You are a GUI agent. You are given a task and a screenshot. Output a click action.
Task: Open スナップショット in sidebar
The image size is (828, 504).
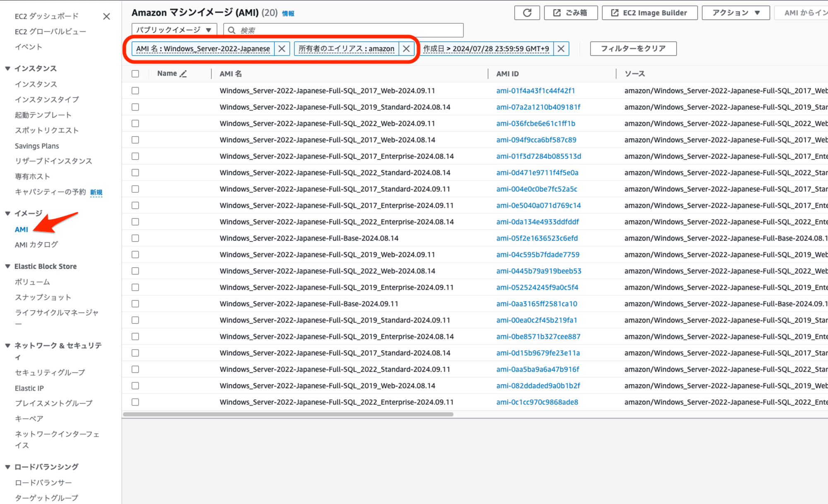pos(43,297)
